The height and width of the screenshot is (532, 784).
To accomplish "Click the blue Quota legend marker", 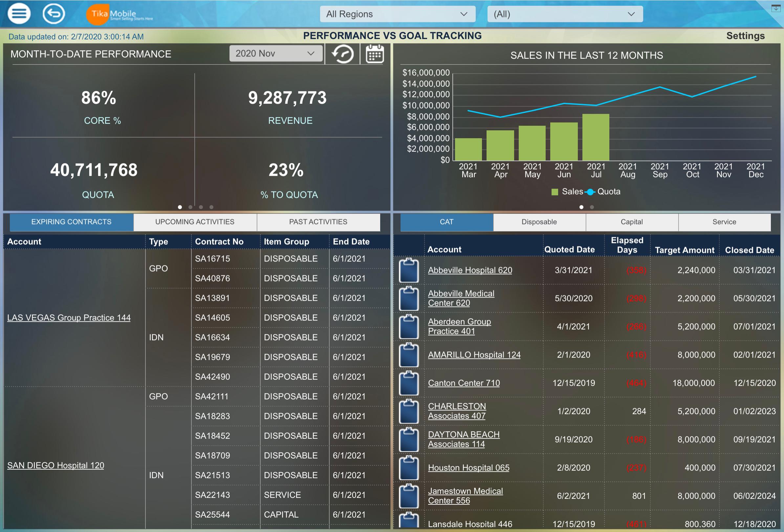I will 590,192.
